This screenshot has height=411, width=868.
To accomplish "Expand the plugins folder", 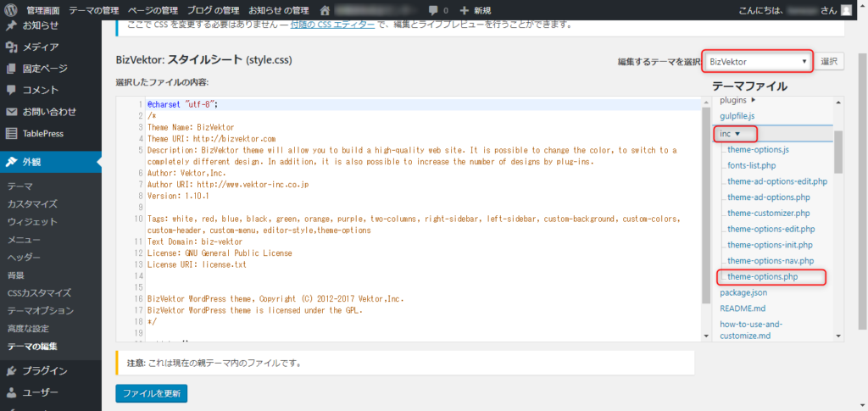I will (x=738, y=99).
